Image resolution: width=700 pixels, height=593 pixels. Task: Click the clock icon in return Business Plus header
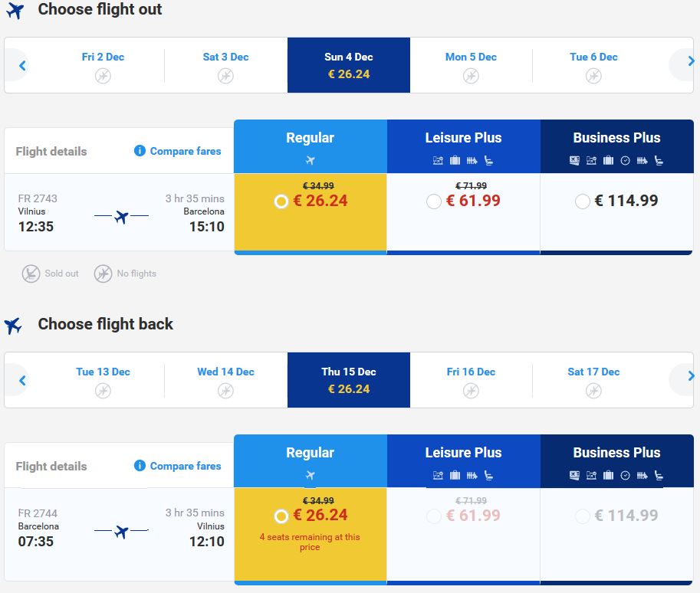pos(626,476)
